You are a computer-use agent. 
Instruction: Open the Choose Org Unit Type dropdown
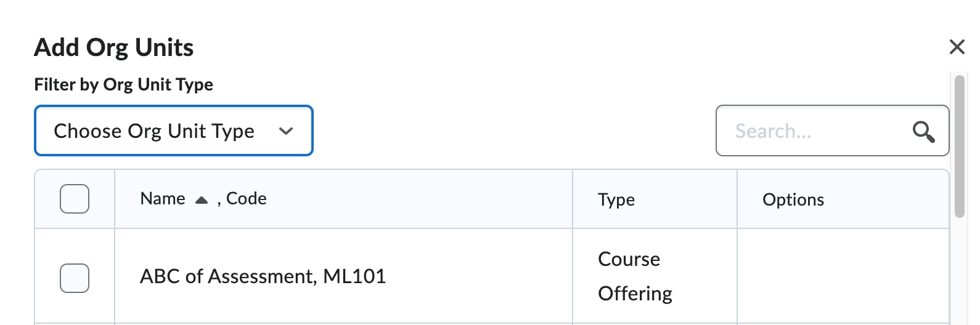coord(174,130)
